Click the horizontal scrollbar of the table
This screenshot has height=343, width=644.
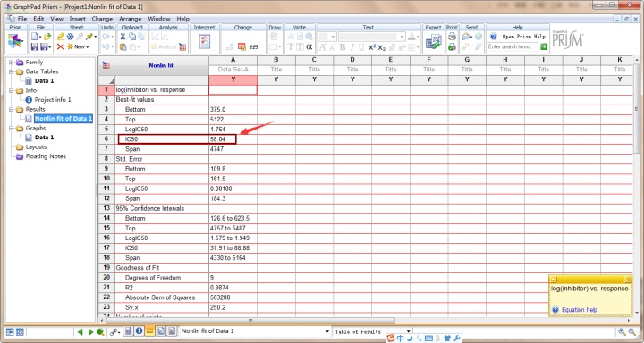[x=250, y=321]
